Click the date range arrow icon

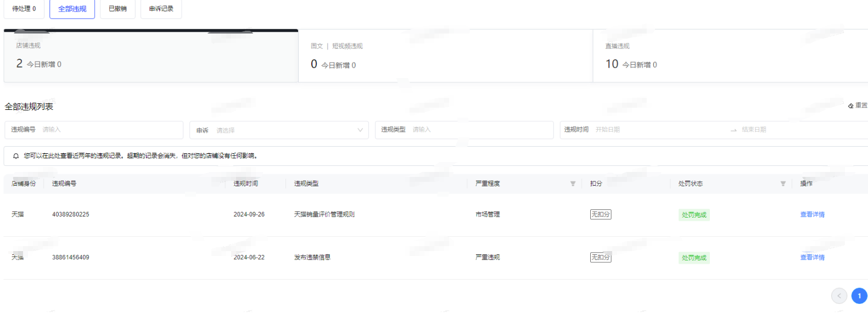pos(733,130)
